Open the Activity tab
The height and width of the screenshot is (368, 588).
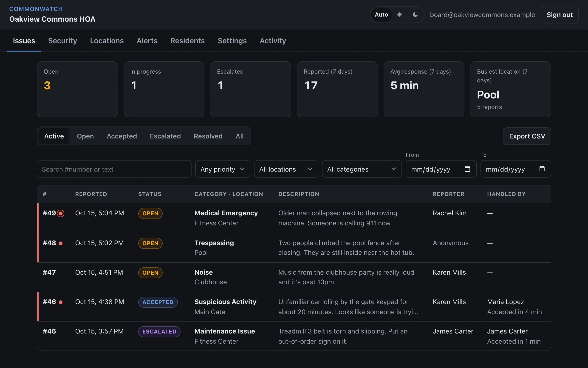pos(273,41)
